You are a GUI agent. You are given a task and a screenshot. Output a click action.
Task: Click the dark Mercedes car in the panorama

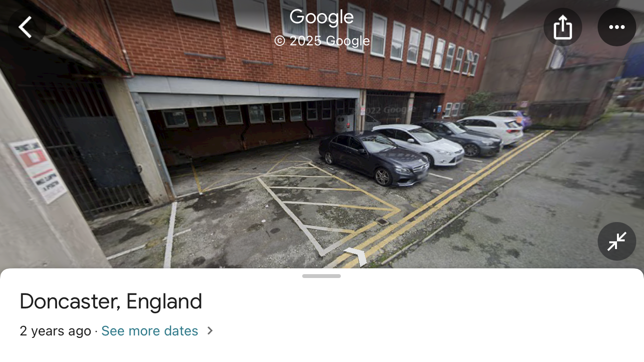click(373, 158)
